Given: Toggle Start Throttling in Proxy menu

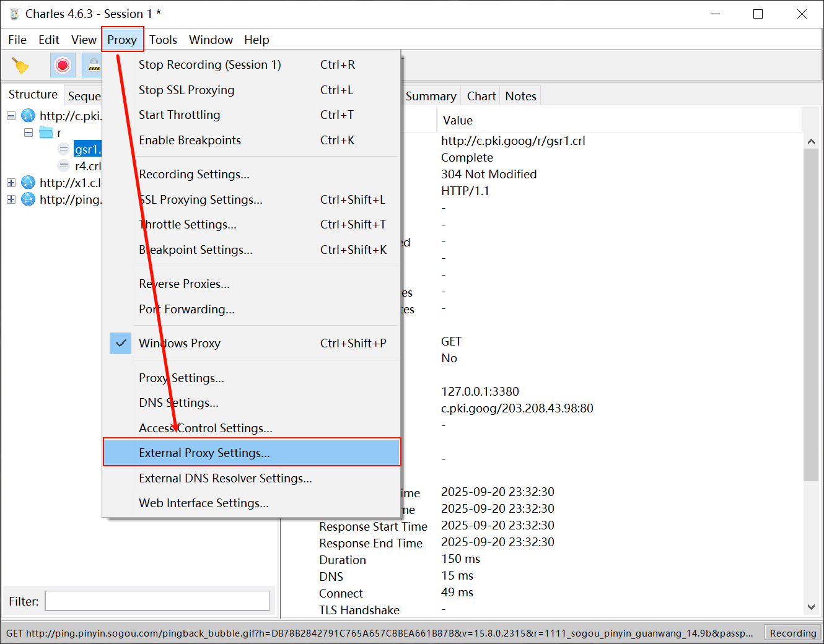Looking at the screenshot, I should pos(251,115).
